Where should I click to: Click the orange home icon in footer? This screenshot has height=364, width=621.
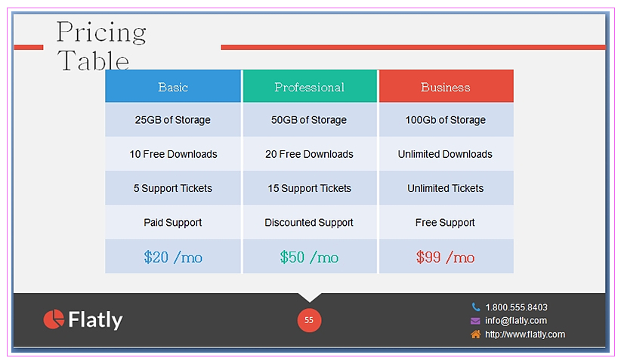tap(476, 335)
